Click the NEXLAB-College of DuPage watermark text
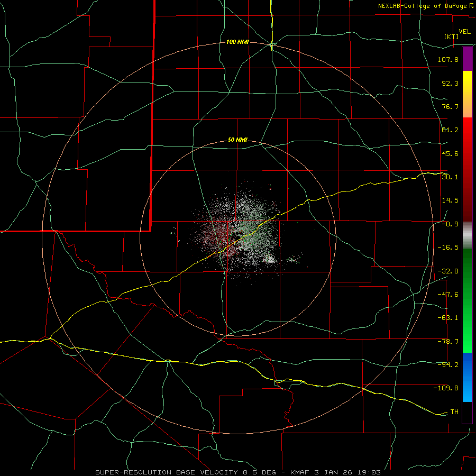 pos(425,6)
